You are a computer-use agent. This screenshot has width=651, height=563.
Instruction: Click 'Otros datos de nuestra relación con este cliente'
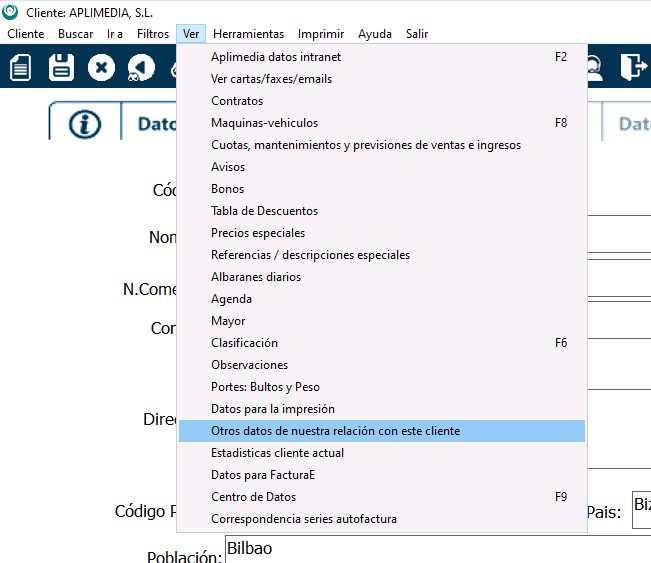[335, 431]
